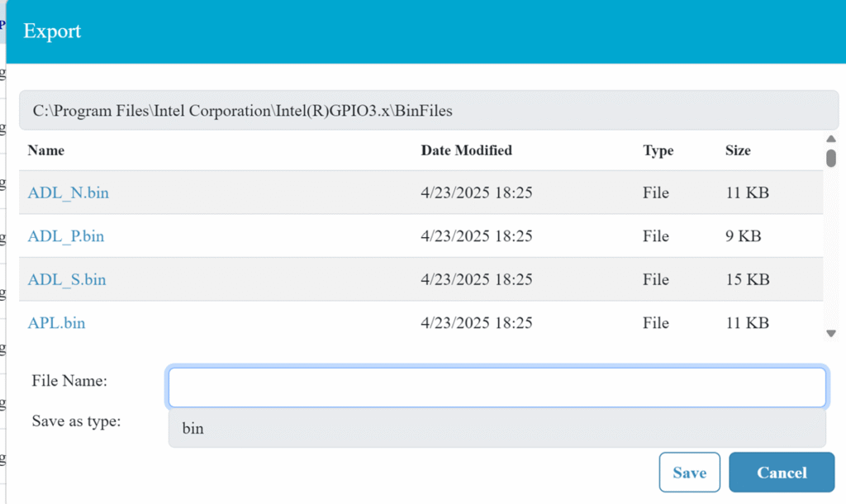
Task: Click the date of APL.bin row
Action: tap(477, 323)
